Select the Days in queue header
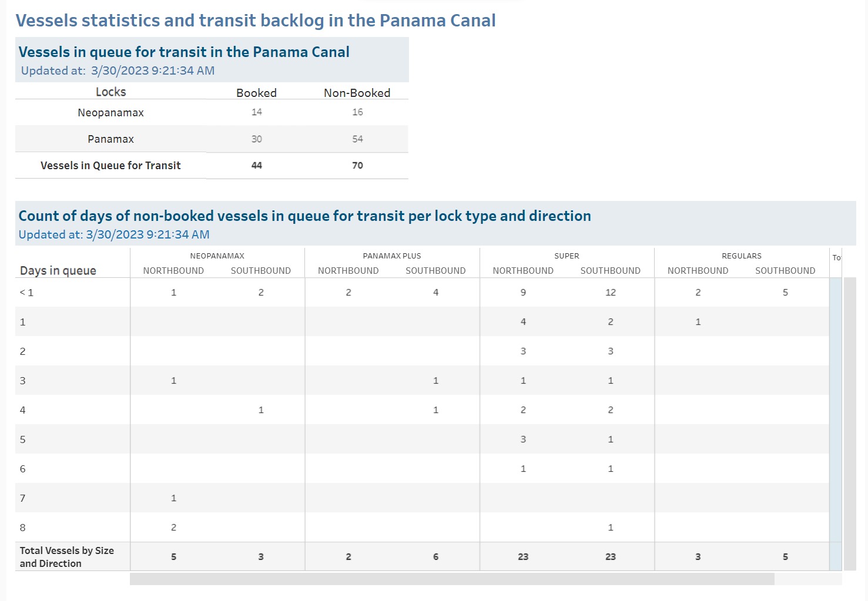Screen dimensions: 868x601 pyautogui.click(x=58, y=271)
